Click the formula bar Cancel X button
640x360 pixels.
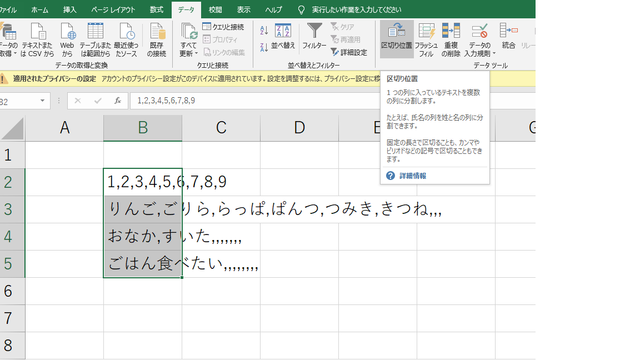click(x=78, y=100)
